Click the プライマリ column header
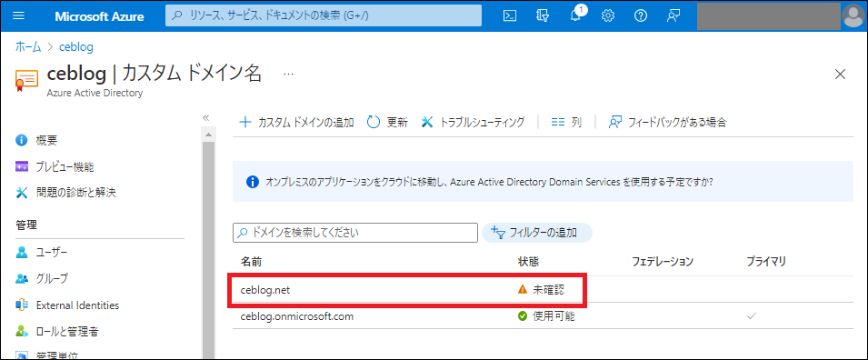The image size is (868, 360). pos(766,262)
